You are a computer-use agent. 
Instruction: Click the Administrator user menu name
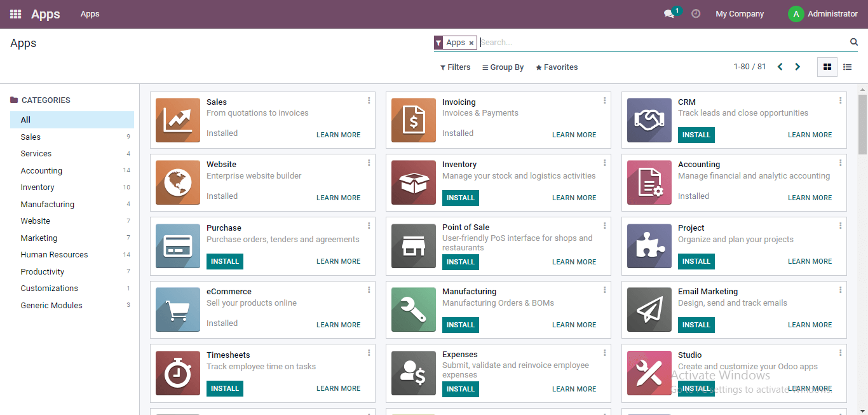pos(832,14)
